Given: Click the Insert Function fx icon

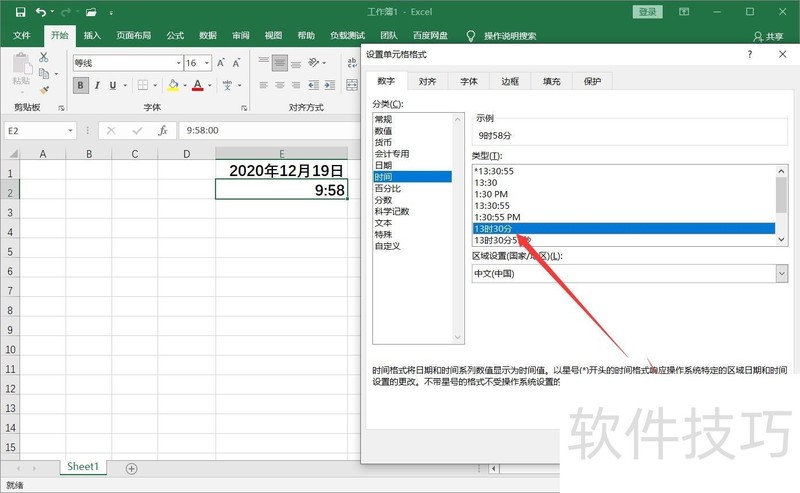Looking at the screenshot, I should point(161,130).
